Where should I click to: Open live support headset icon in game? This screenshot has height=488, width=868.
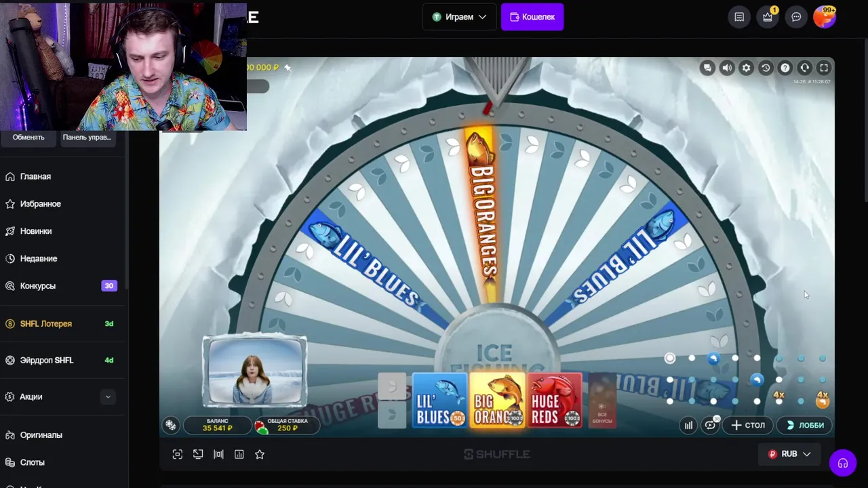(804, 68)
